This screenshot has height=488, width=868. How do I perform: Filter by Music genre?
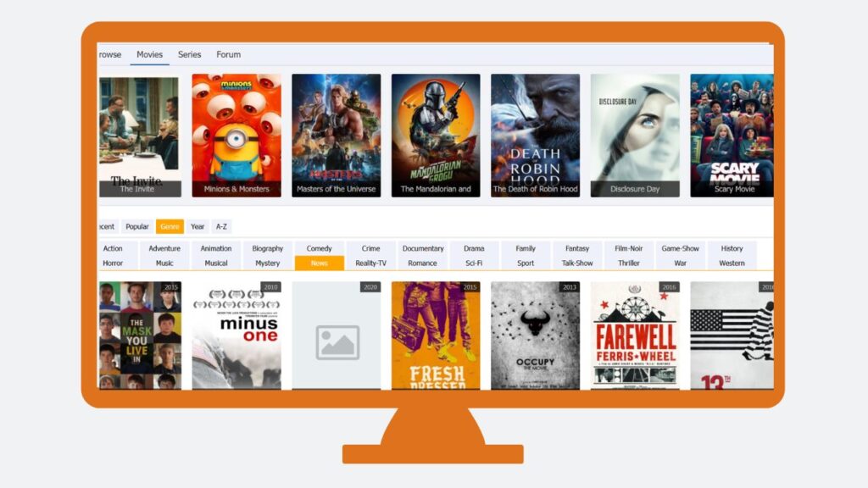pos(164,263)
